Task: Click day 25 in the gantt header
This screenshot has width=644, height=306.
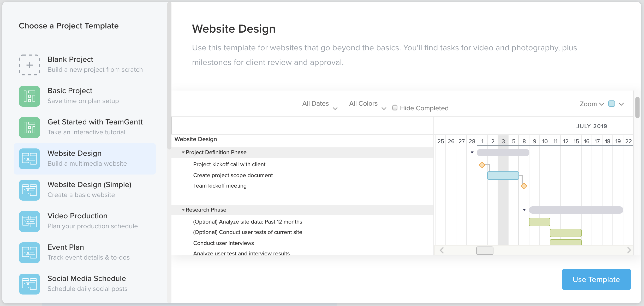Action: point(440,141)
